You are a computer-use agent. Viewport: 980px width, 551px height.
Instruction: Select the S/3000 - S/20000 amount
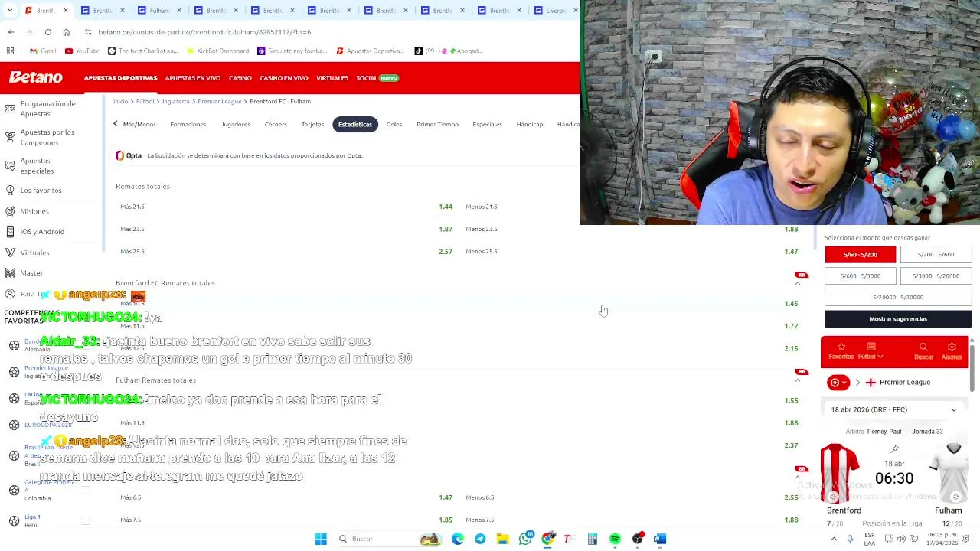(x=936, y=275)
